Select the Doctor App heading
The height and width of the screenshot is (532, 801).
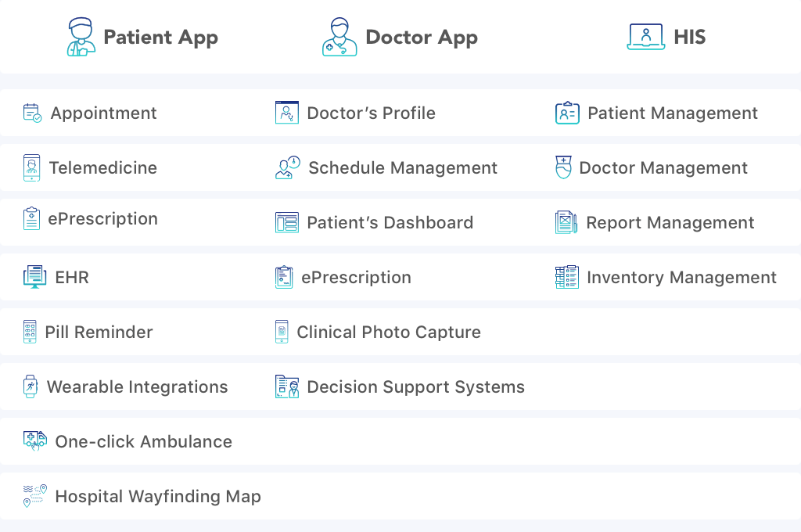(x=421, y=37)
